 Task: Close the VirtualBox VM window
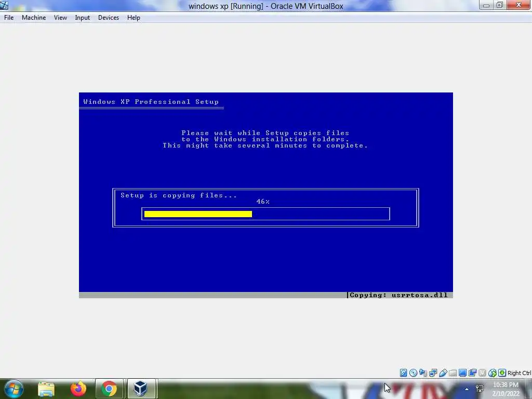(518, 5)
